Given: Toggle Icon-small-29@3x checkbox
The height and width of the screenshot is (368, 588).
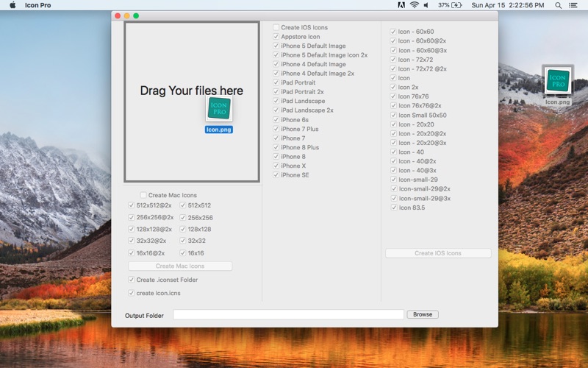Looking at the screenshot, I should 393,198.
